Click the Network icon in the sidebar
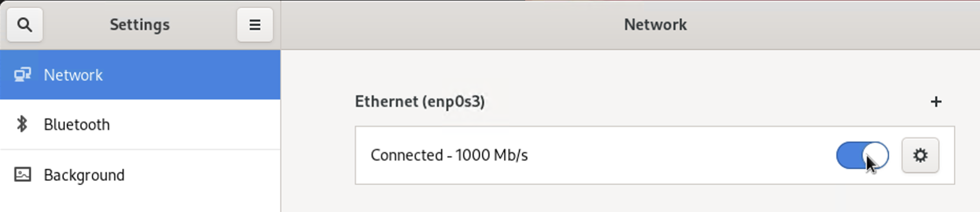Viewport: 980px width, 212px height. 22,75
